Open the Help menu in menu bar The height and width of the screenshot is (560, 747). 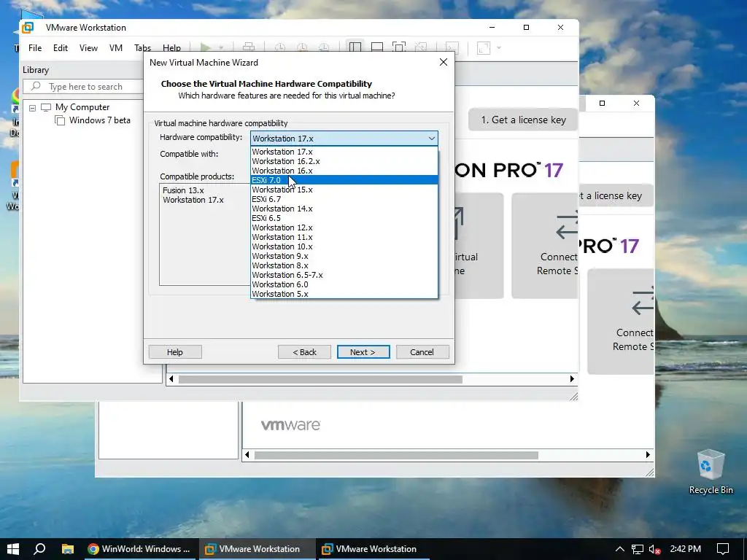point(171,47)
